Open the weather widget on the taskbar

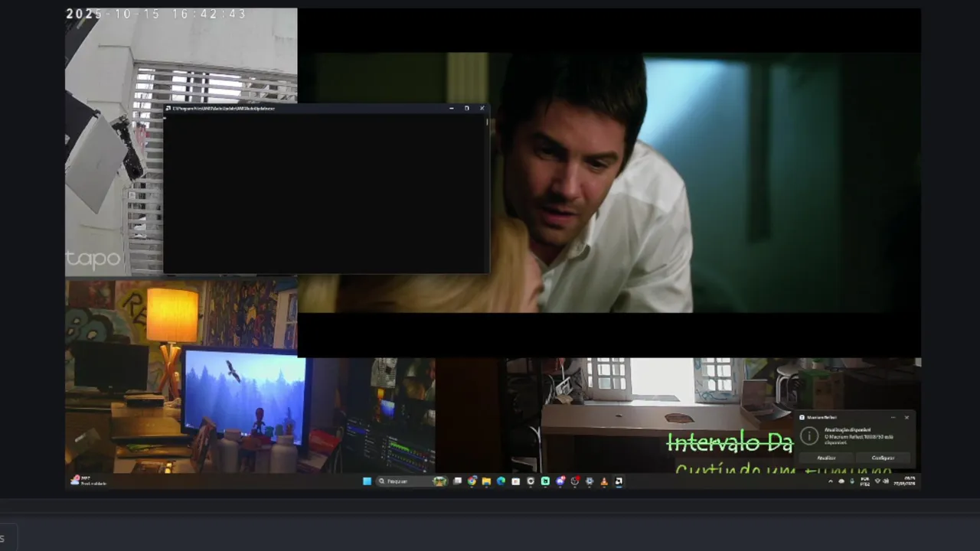(x=88, y=481)
